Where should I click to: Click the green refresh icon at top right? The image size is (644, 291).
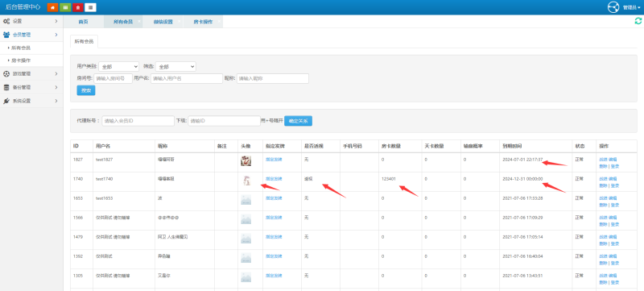638,21
